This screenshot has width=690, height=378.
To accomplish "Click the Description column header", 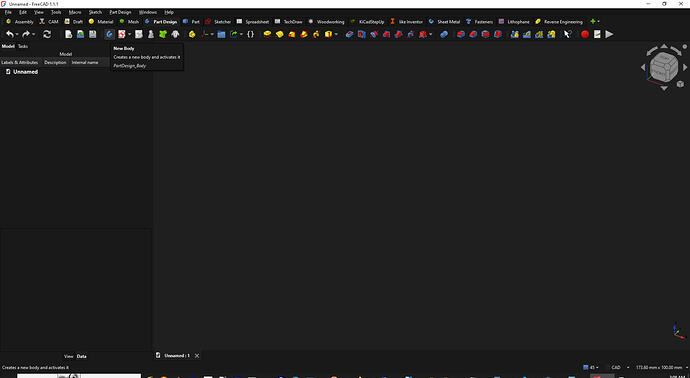I will [x=55, y=62].
